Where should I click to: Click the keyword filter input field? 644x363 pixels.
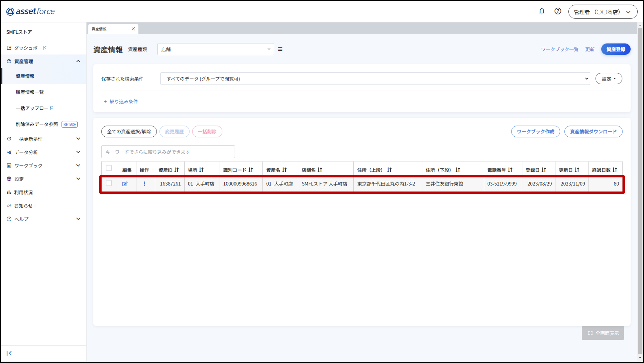168,152
